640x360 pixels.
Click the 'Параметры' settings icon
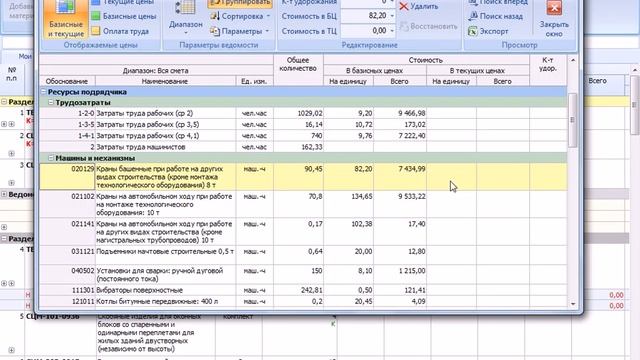(x=215, y=31)
